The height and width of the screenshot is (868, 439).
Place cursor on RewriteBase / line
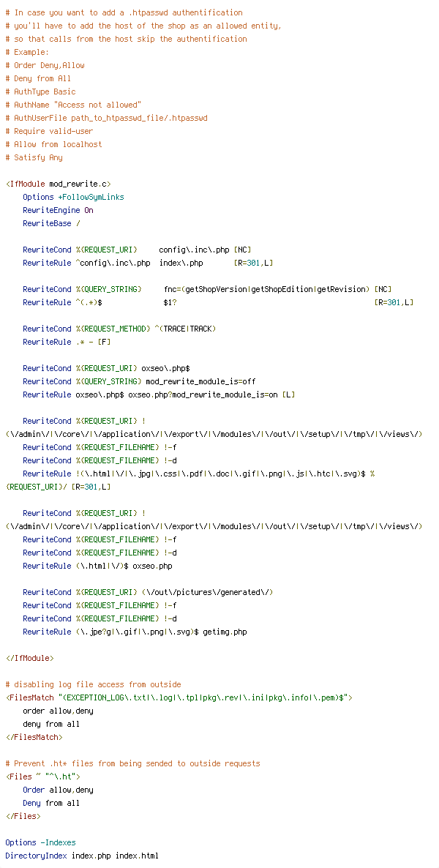click(47, 224)
